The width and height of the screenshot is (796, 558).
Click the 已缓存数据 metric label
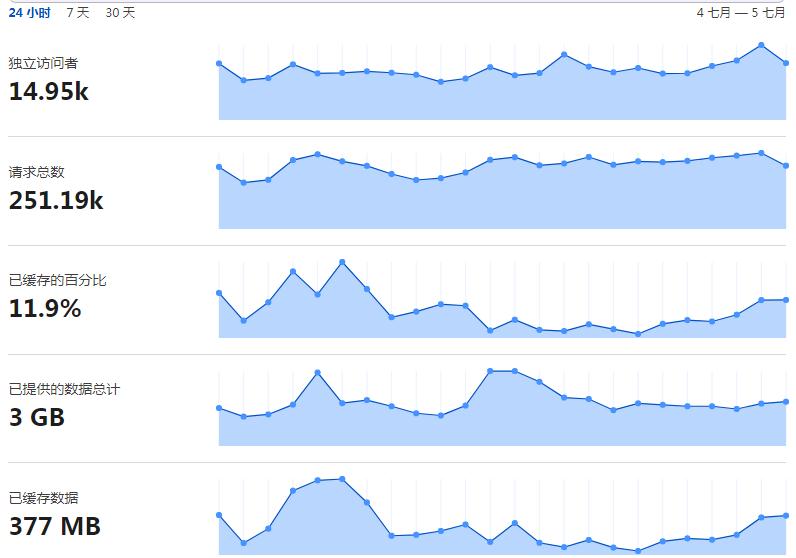[x=43, y=498]
